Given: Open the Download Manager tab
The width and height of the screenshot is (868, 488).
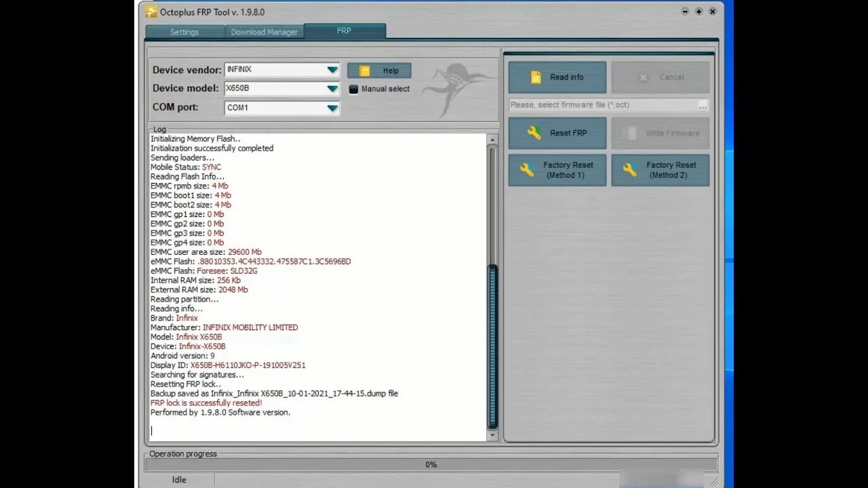Looking at the screenshot, I should (x=264, y=32).
